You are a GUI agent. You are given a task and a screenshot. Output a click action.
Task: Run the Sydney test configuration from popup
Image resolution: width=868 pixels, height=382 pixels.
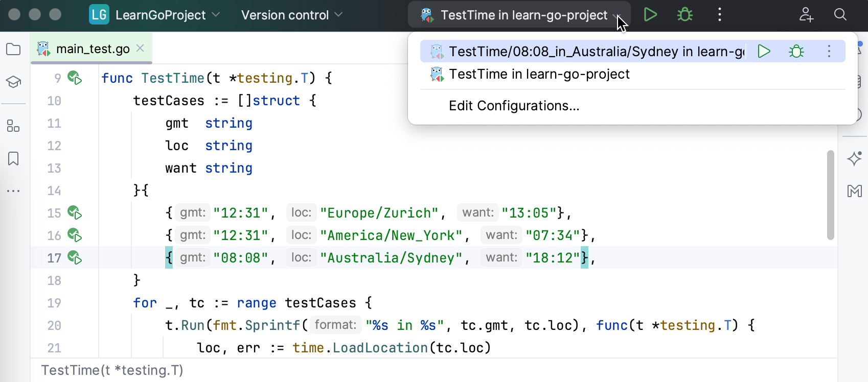pos(764,52)
